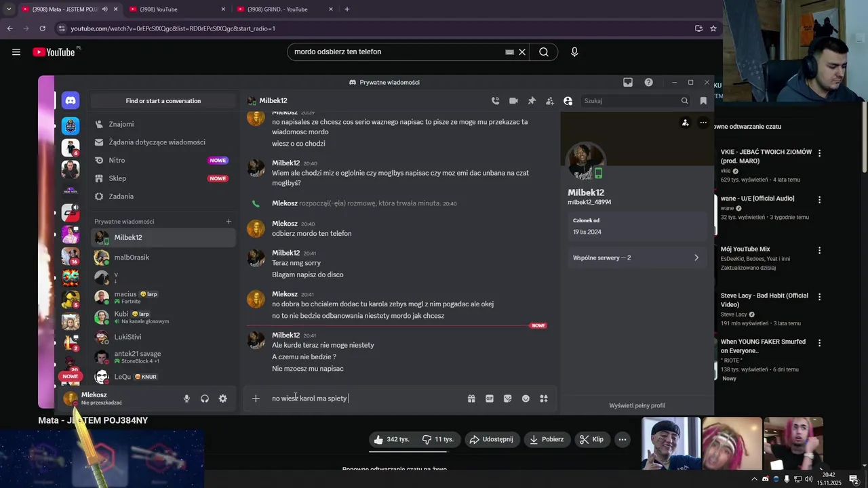
Task: Click add friend icon on profile panel
Action: pyautogui.click(x=686, y=123)
